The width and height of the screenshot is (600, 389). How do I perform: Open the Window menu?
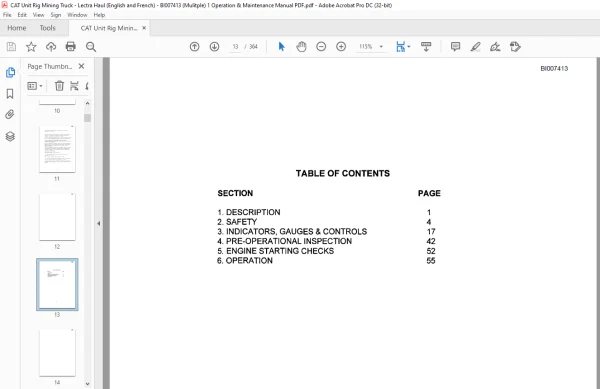tap(77, 15)
